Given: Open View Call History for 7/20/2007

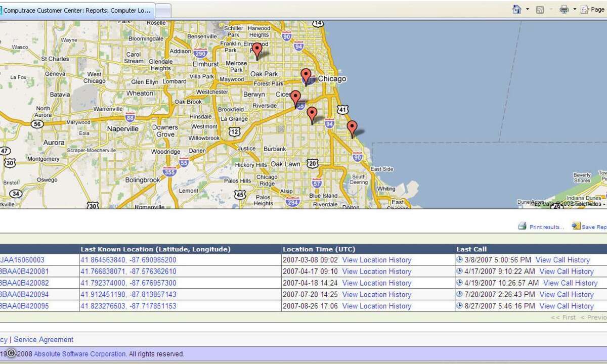Looking at the screenshot, I should point(567,294).
